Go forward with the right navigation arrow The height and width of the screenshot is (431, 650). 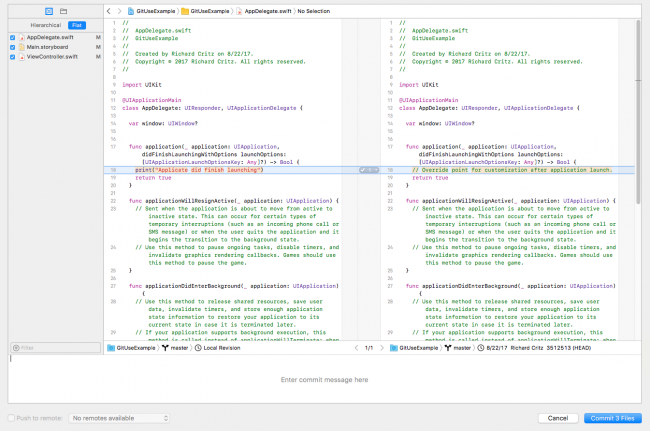coord(119,11)
